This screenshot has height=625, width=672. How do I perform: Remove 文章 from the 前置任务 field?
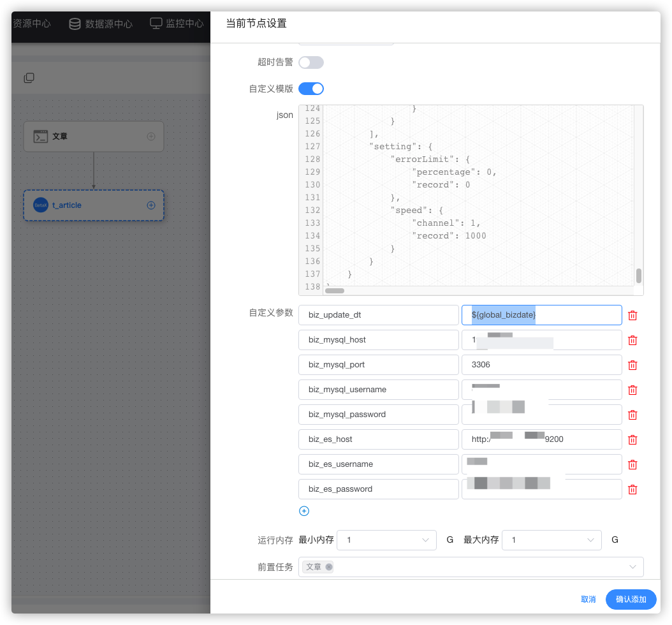tap(329, 566)
